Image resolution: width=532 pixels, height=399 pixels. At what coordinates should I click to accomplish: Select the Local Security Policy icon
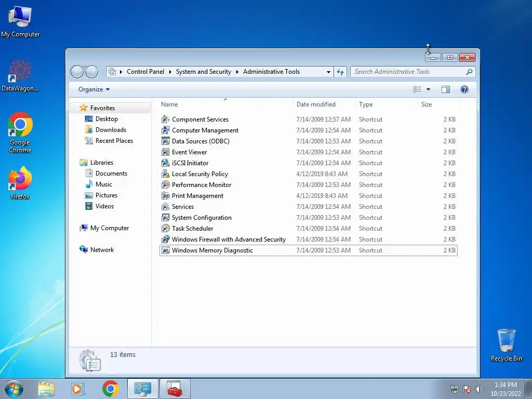coord(165,174)
